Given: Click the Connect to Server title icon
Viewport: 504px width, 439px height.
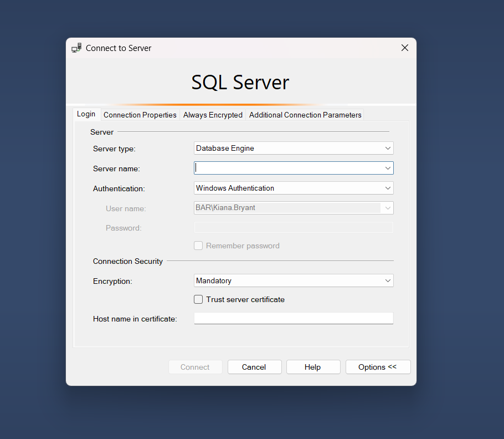Looking at the screenshot, I should click(76, 48).
